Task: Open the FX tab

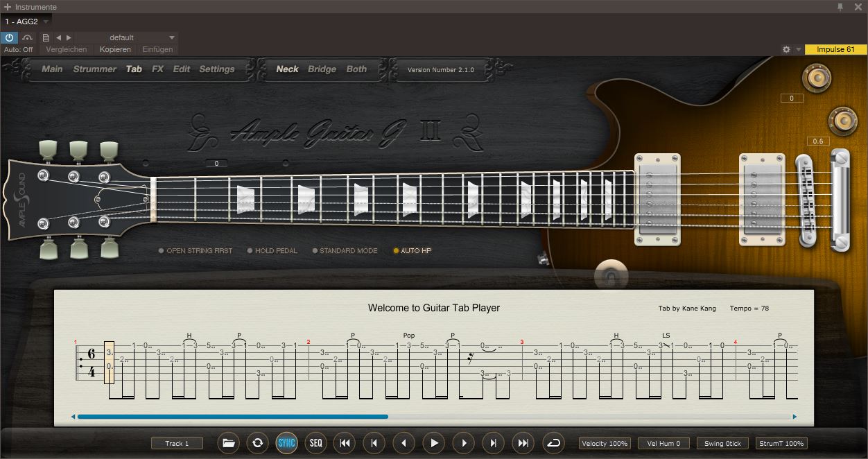Action: click(158, 69)
